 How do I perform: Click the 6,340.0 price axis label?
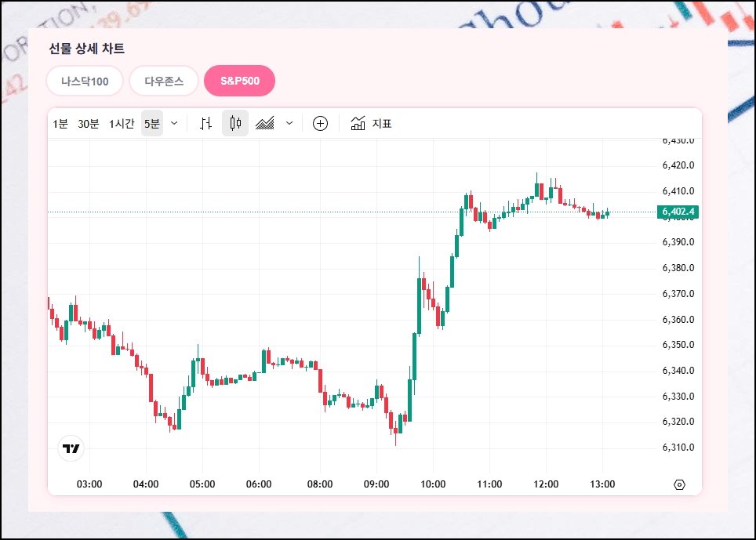(x=678, y=371)
